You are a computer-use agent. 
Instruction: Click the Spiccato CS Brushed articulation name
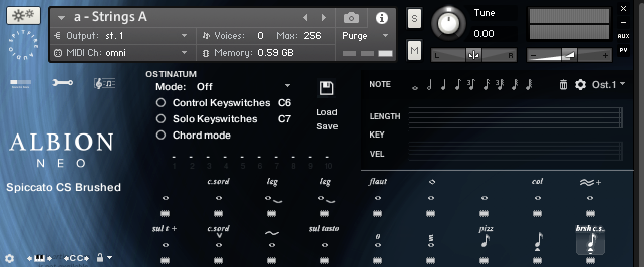point(64,187)
